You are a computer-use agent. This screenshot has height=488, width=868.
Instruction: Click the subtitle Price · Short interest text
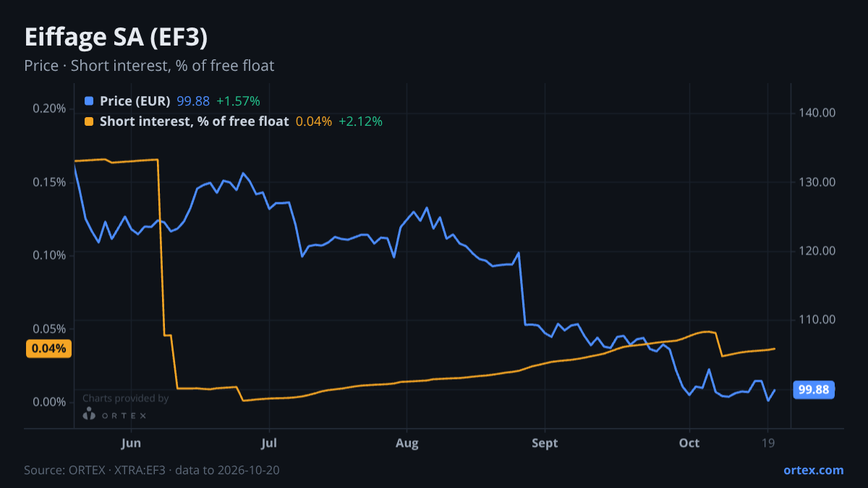pyautogui.click(x=149, y=66)
